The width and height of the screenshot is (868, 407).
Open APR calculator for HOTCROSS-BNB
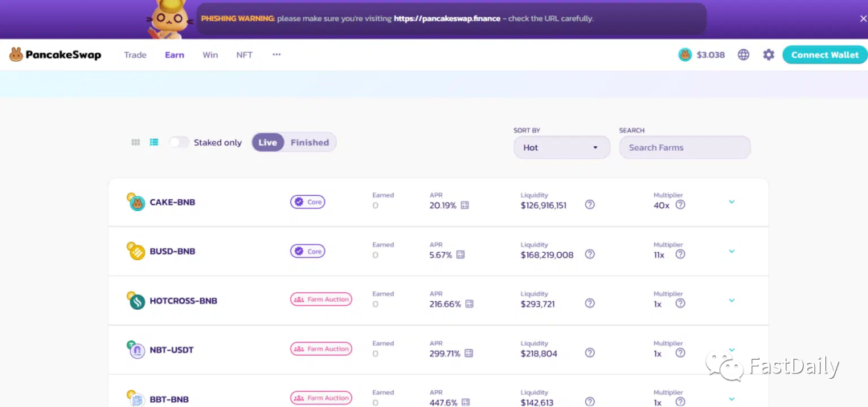(469, 304)
